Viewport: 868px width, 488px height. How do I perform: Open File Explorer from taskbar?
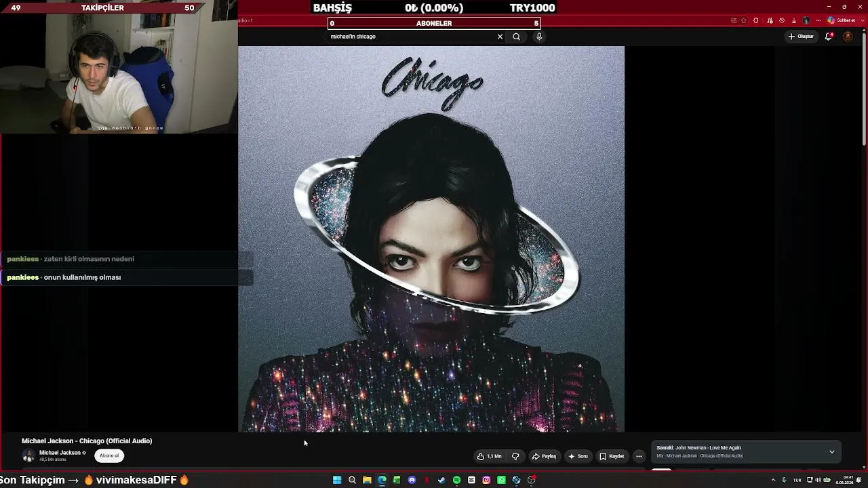(x=367, y=480)
